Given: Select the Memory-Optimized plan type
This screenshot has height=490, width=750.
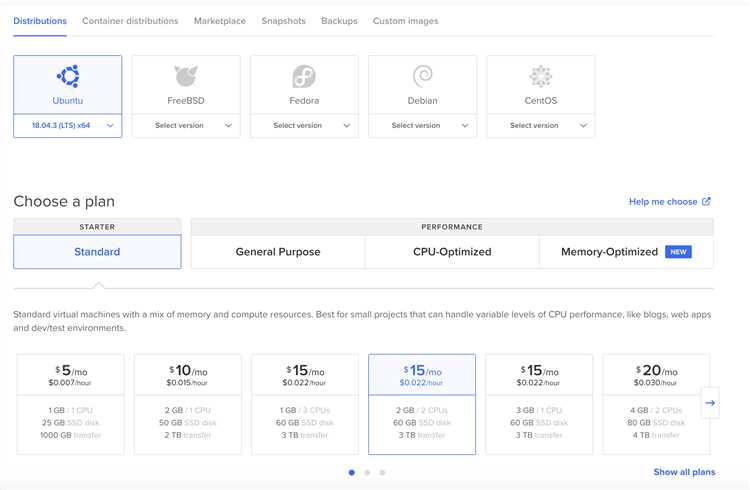Looking at the screenshot, I should (626, 252).
